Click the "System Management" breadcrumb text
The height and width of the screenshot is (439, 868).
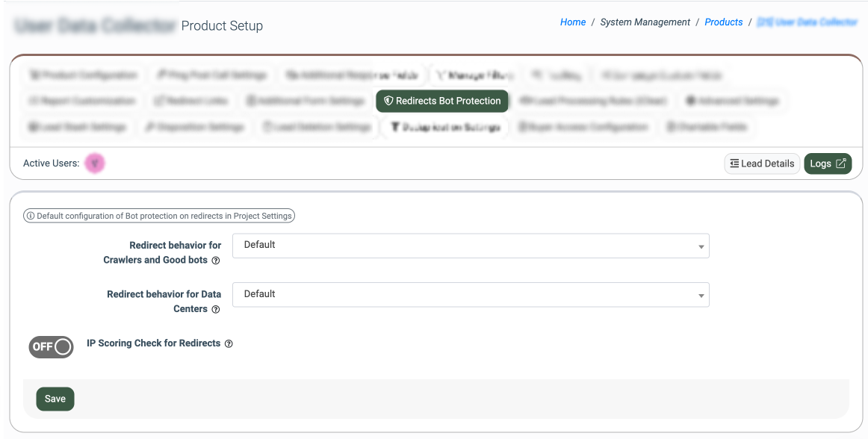point(645,22)
